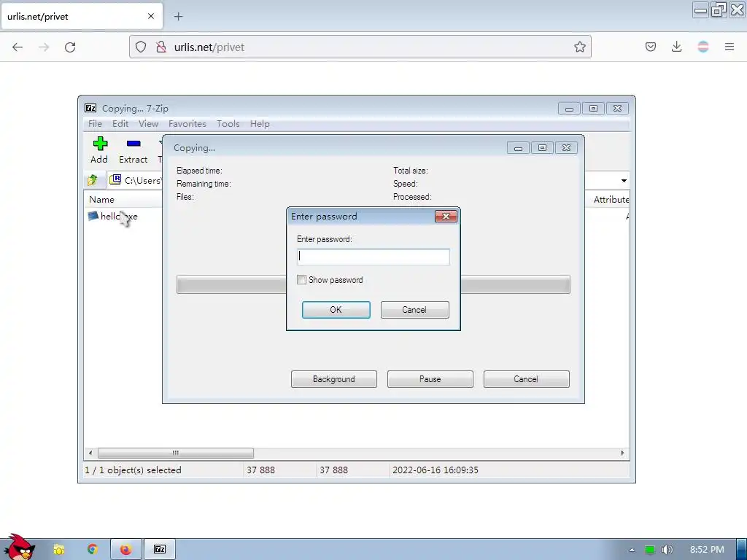Click status date 2022-06-16 16:09:35

coord(435,470)
